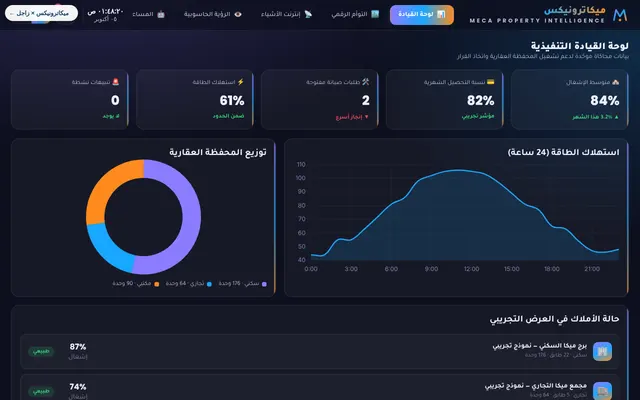Click the building icon beside التوأم الرقمي

tap(375, 14)
